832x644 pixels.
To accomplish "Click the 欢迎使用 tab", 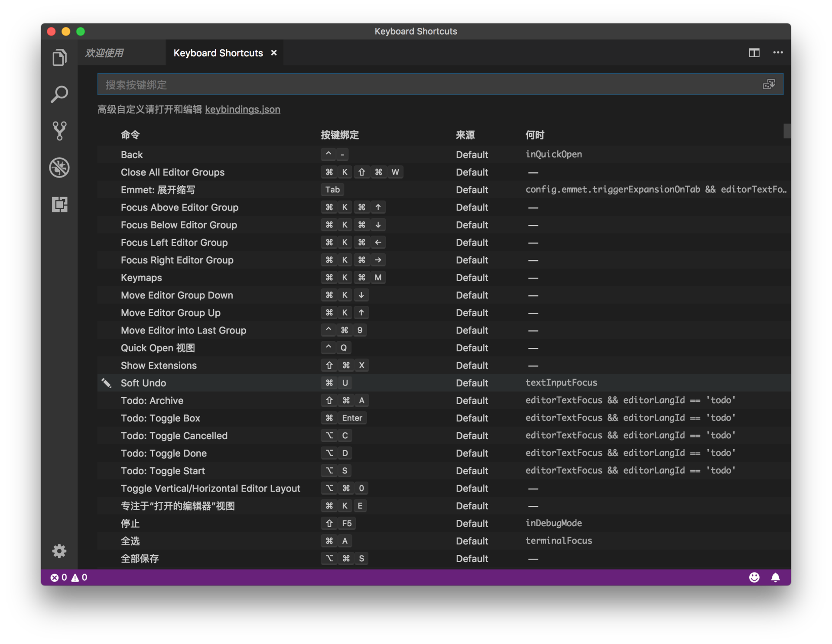I will pyautogui.click(x=107, y=53).
